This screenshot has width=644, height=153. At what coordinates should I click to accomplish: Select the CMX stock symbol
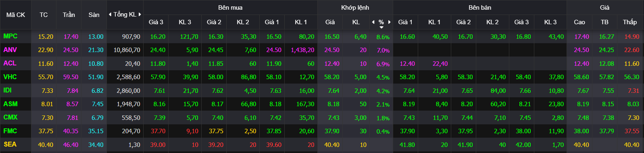click(x=10, y=117)
